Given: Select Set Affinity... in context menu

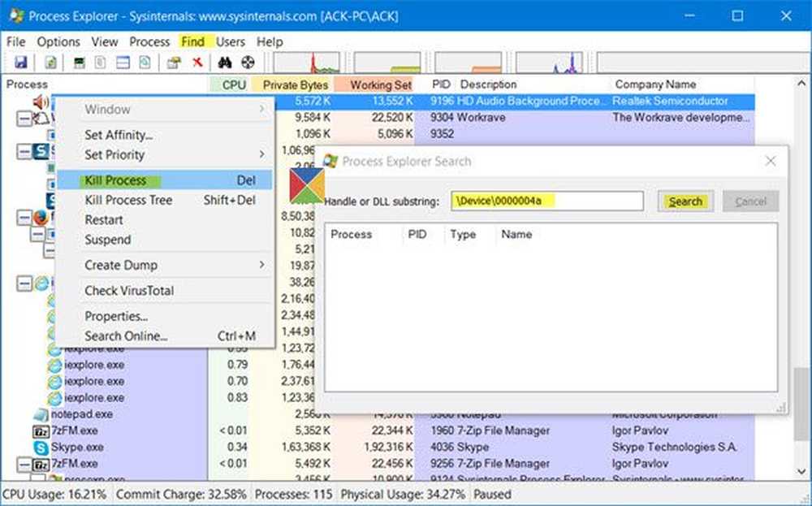Looking at the screenshot, I should (x=165, y=135).
